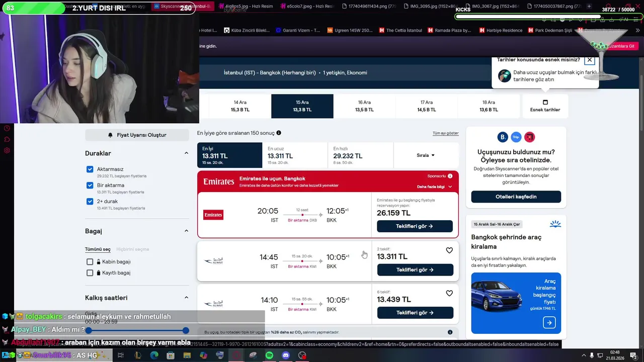
Task: Select the 15 Ara 13,3 B TL date tab
Action: click(302, 106)
